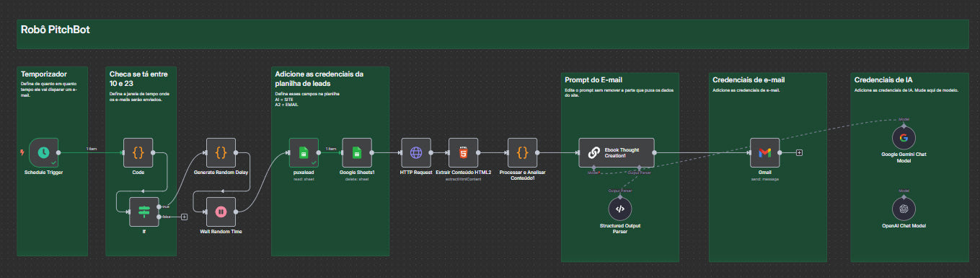Screen dimensions: 980x278
Task: Open the Generate Random Delay node
Action: tap(221, 152)
